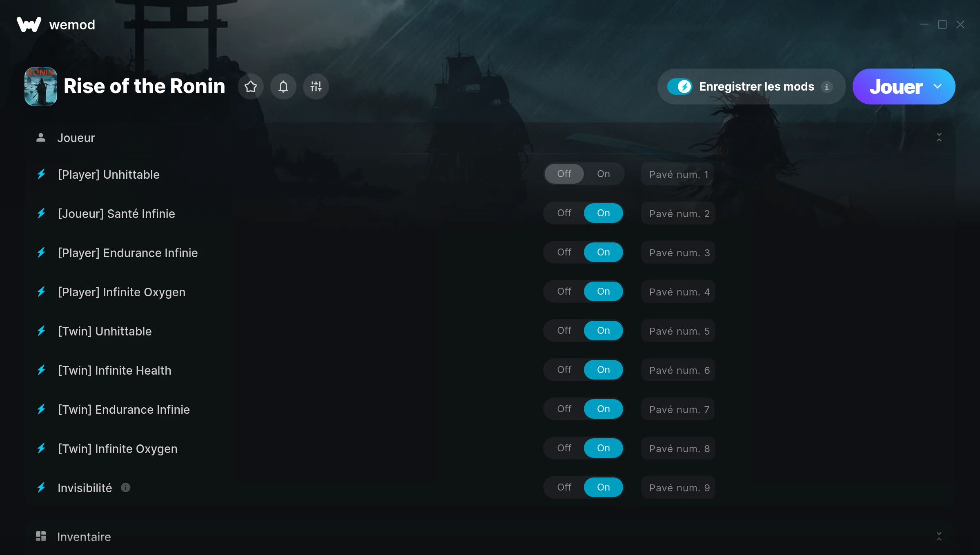
Task: Add Rise of the Ronin to favorites
Action: point(251,87)
